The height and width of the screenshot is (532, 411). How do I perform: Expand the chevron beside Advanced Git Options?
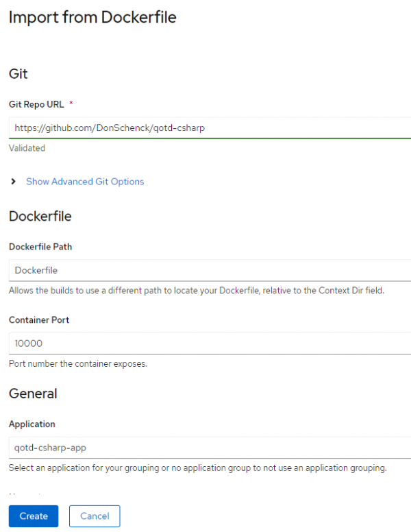click(14, 182)
